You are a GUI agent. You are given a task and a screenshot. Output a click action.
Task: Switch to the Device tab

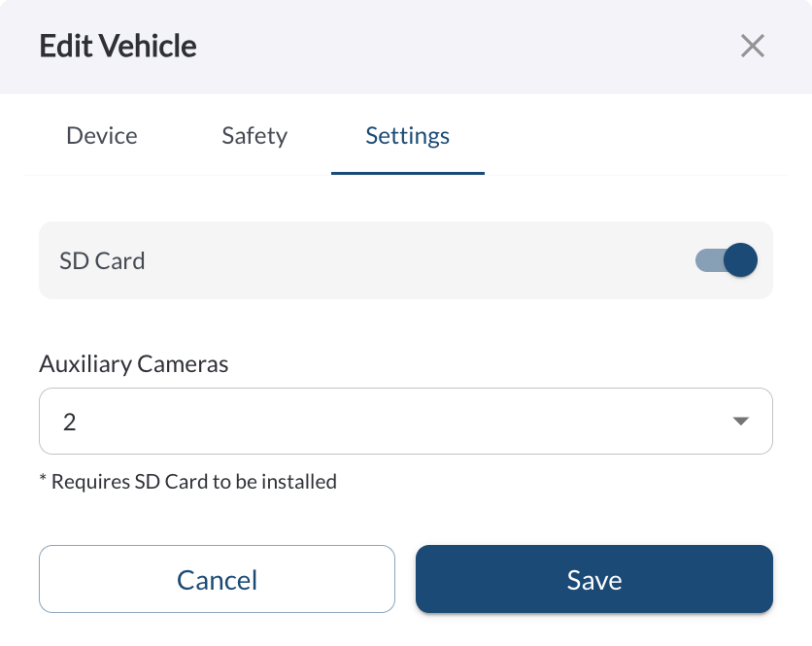tap(101, 136)
